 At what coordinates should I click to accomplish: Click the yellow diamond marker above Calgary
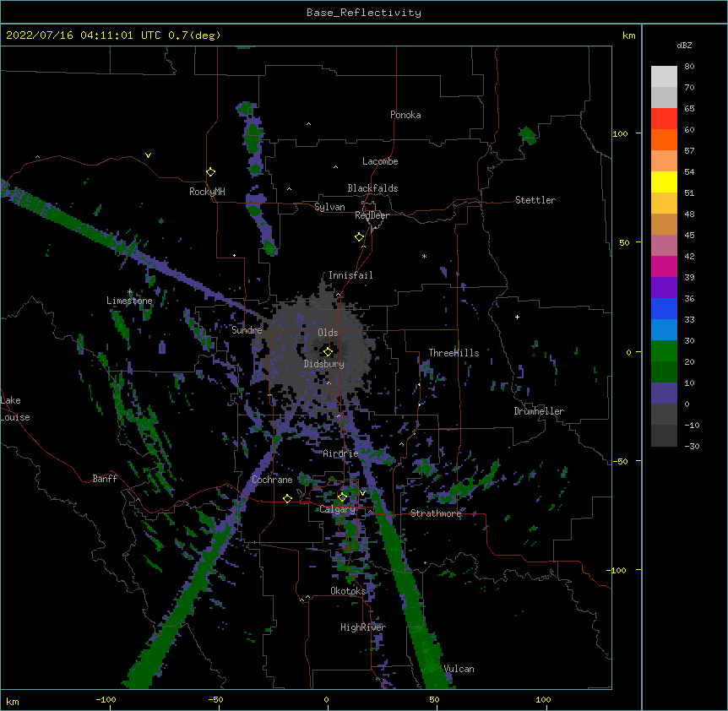pos(342,497)
